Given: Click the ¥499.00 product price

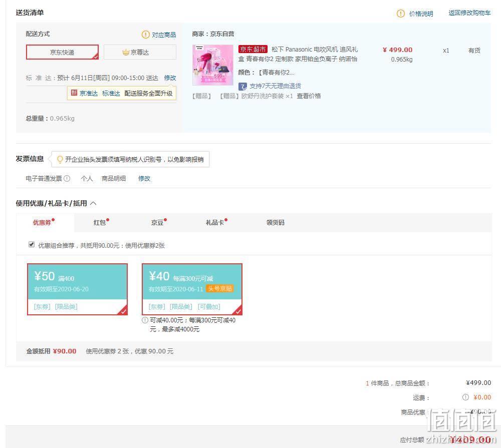Looking at the screenshot, I should (397, 50).
